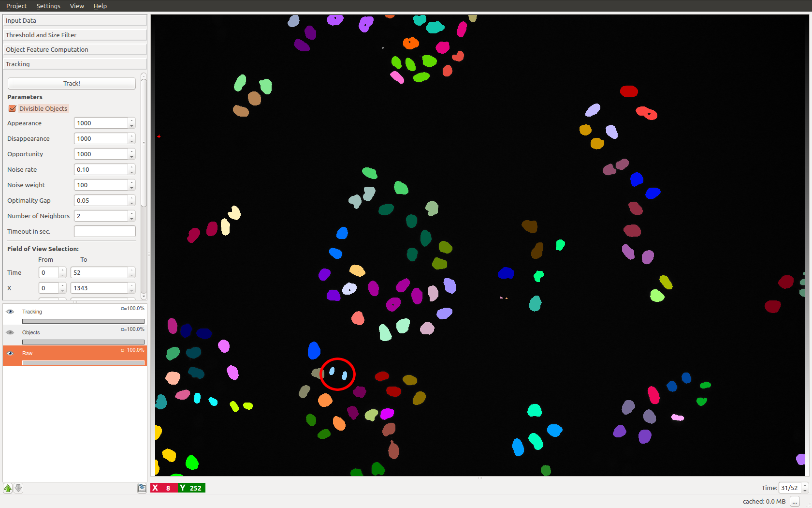812x508 pixels.
Task: Click the ellipsis button next to cached memory
Action: tap(795, 502)
